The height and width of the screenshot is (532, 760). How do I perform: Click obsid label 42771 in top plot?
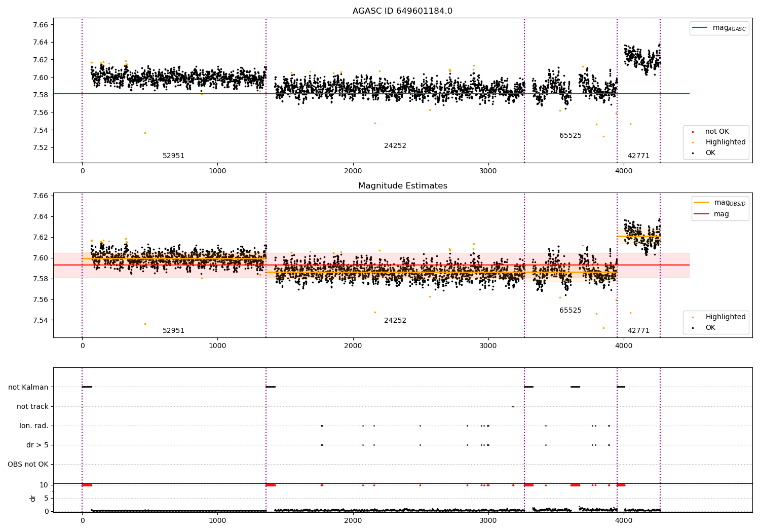(638, 156)
